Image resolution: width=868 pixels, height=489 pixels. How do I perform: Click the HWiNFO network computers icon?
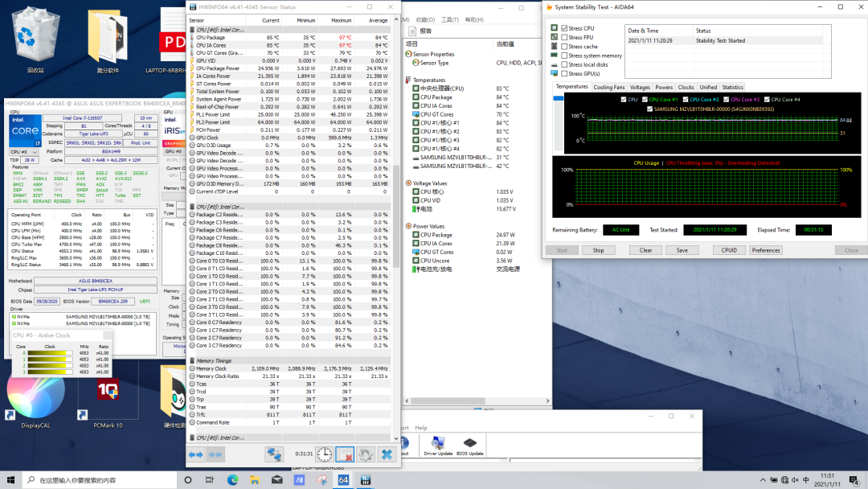tap(275, 454)
